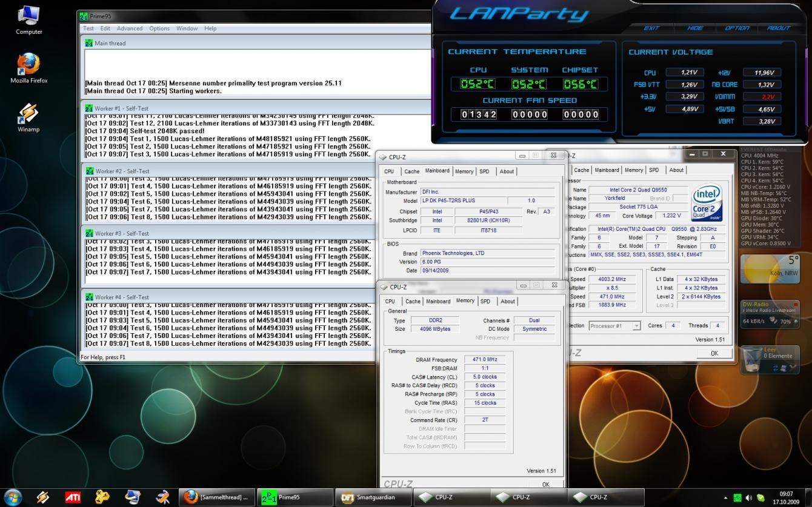Select Cache tab in rightmost CPU-Z window
Image resolution: width=812 pixels, height=507 pixels.
pos(582,170)
